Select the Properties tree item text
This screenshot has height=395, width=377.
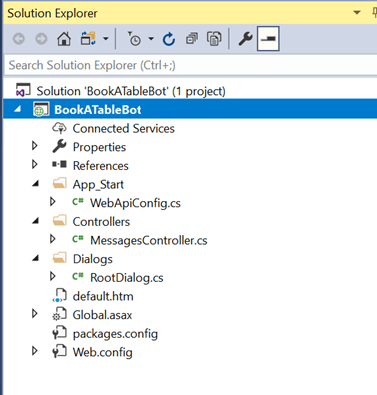[99, 147]
